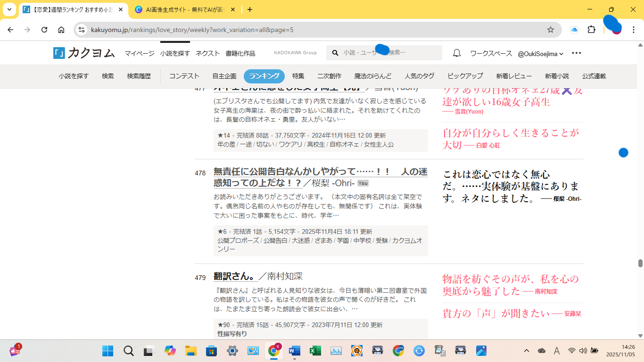The width and height of the screenshot is (644, 362).
Task: Reload the current page
Action: tap(44, 30)
